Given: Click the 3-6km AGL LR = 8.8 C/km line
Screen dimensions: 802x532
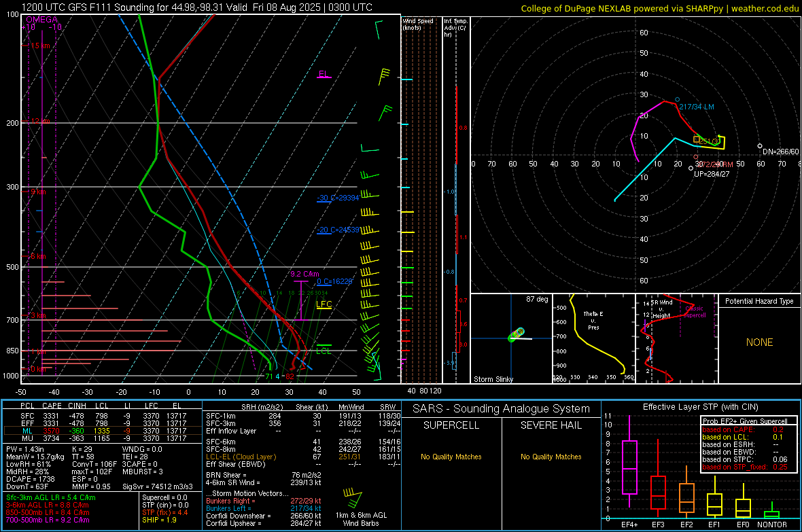Looking at the screenshot, I should tap(47, 505).
